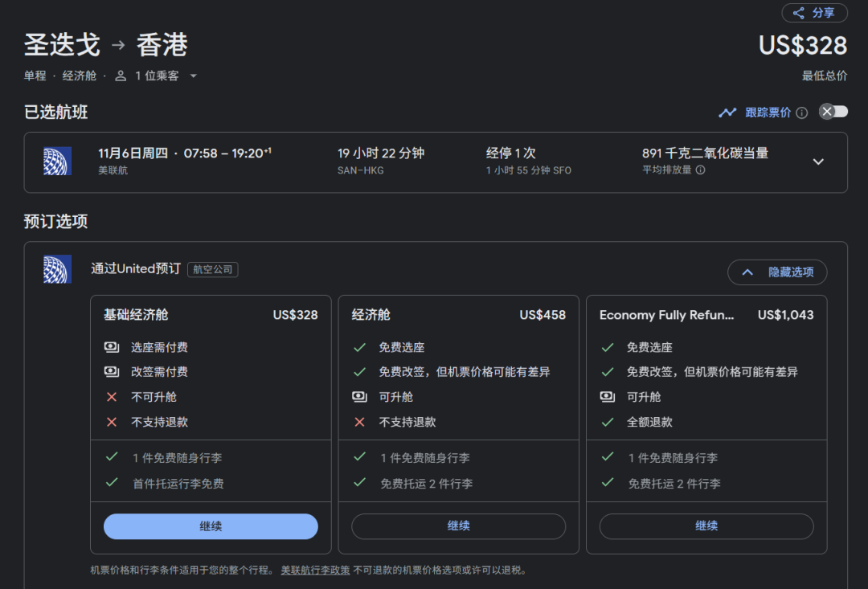Screen dimensions: 868x589
Task: Click the passenger person icon
Action: pos(121,76)
